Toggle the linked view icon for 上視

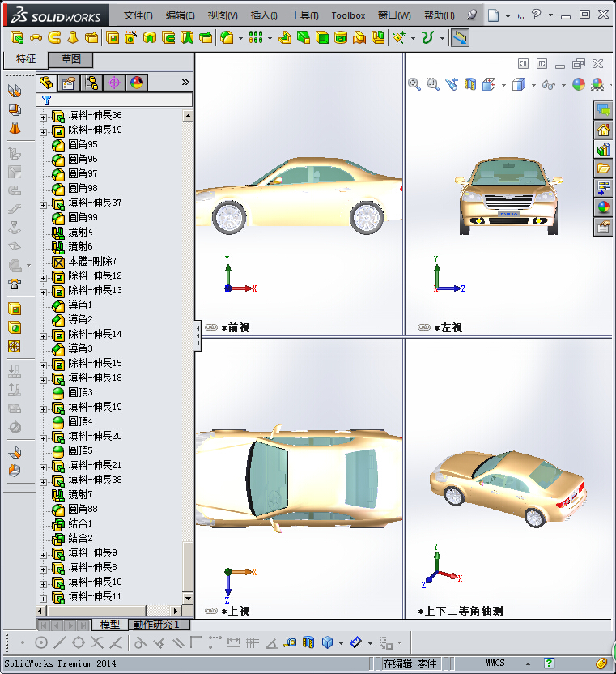point(211,611)
